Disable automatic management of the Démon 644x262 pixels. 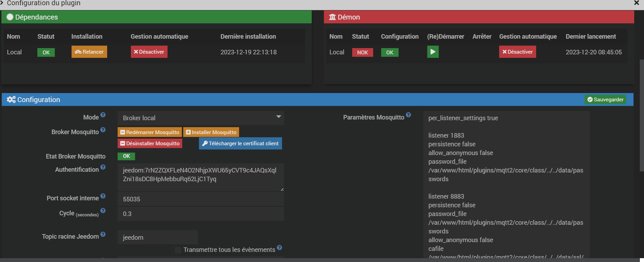[x=517, y=52]
